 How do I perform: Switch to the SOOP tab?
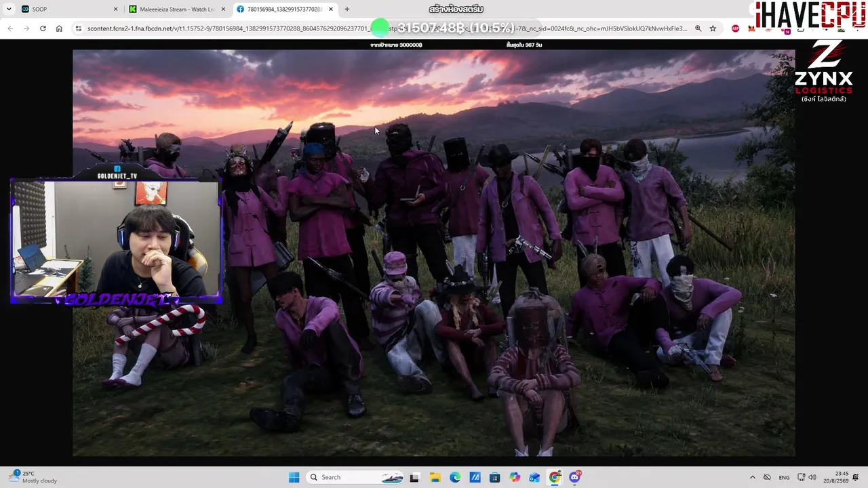point(71,9)
